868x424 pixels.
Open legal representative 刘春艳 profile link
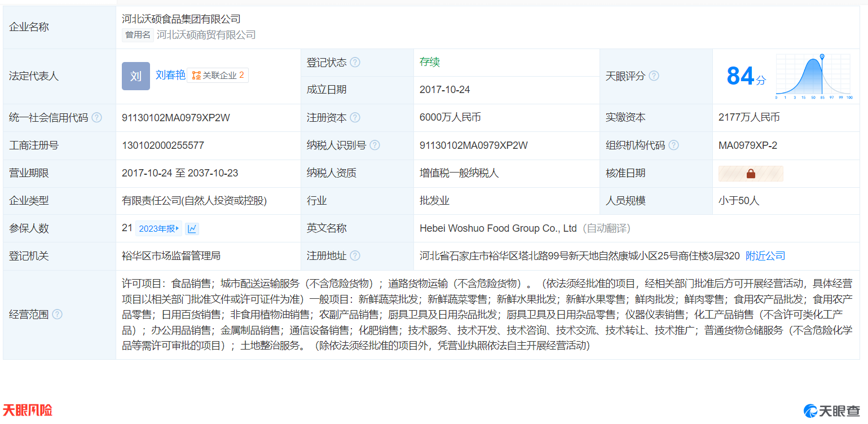click(x=170, y=75)
